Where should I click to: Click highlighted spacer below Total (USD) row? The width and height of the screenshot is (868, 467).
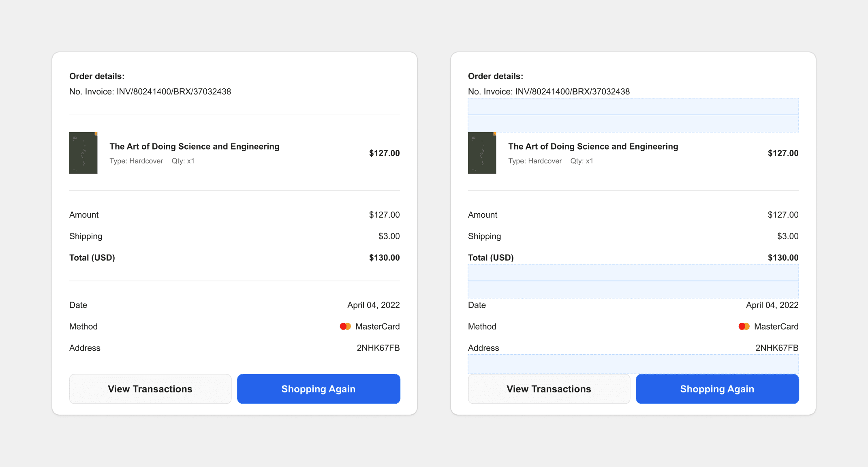[x=633, y=281]
